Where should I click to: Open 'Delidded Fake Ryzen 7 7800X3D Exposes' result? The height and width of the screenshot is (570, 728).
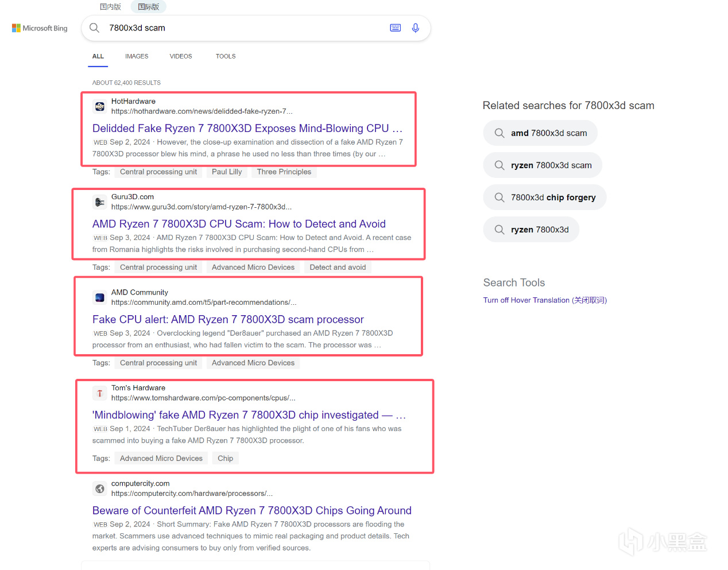(247, 129)
